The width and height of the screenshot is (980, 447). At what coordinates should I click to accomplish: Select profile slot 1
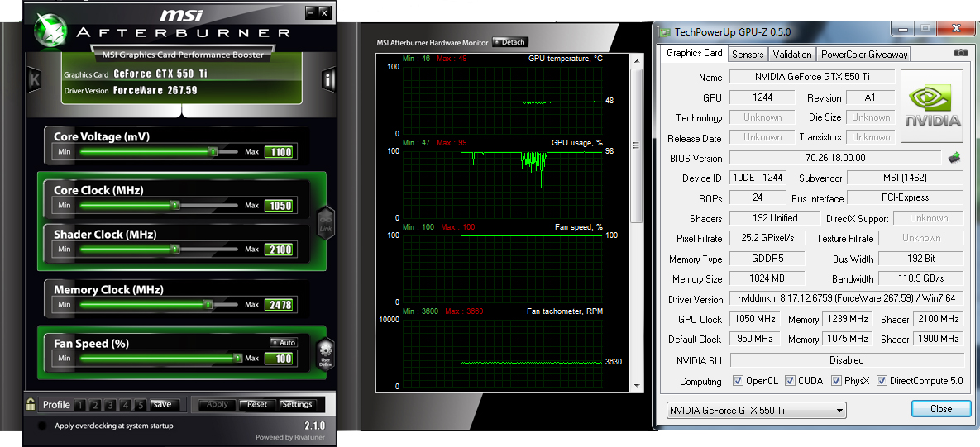tap(79, 405)
